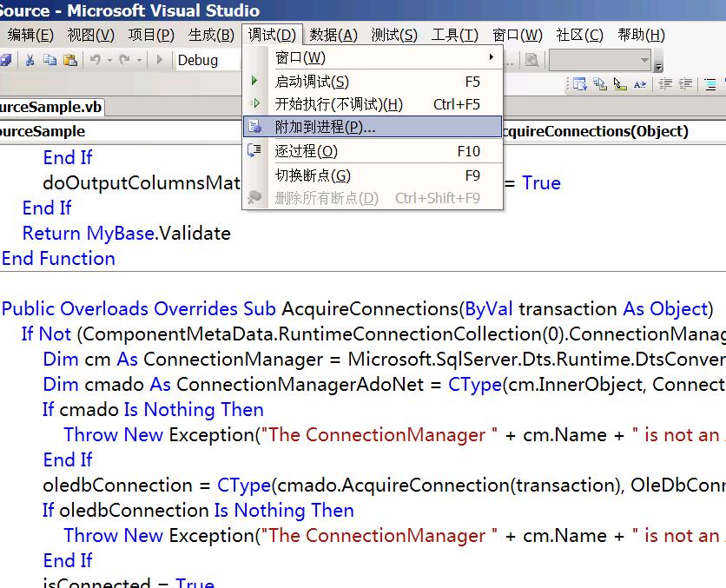This screenshot has height=588, width=726.
Task: Choose 启动调试(S) F5 menu item
Action: (x=373, y=82)
